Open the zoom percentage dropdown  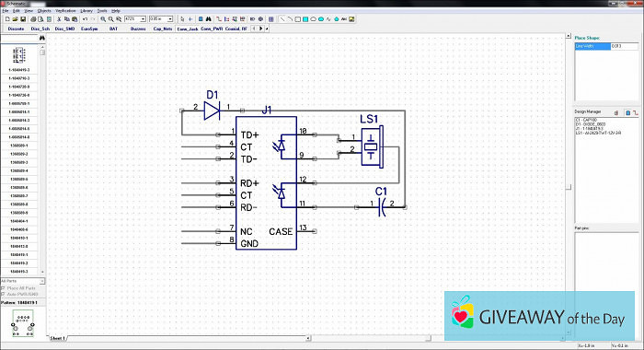click(143, 19)
